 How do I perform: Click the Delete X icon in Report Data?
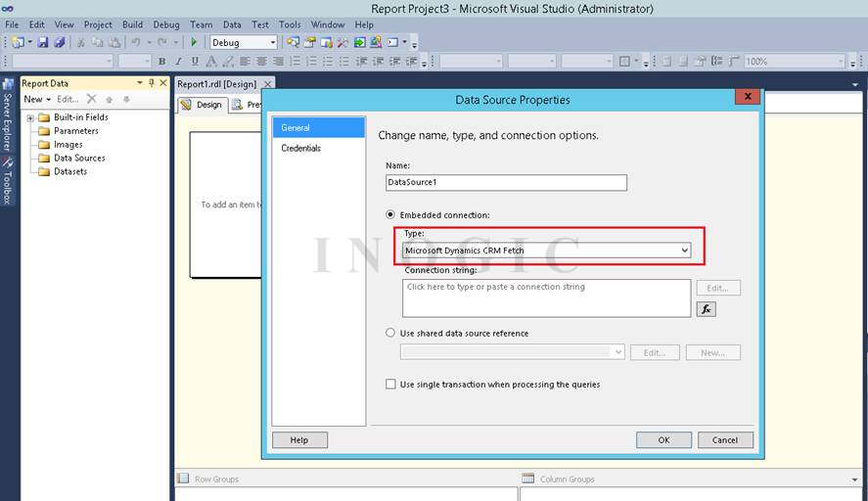(x=92, y=99)
